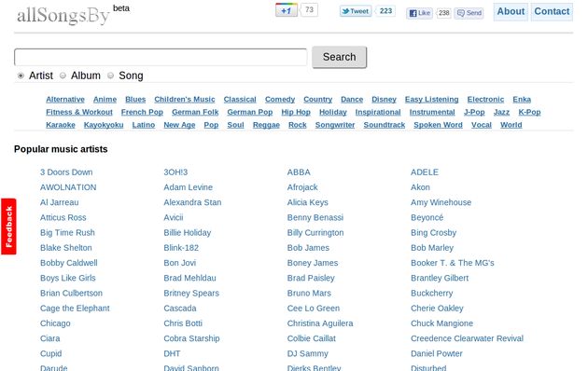The image size is (588, 371).
Task: Open artist Adam Levine
Action: 189,187
